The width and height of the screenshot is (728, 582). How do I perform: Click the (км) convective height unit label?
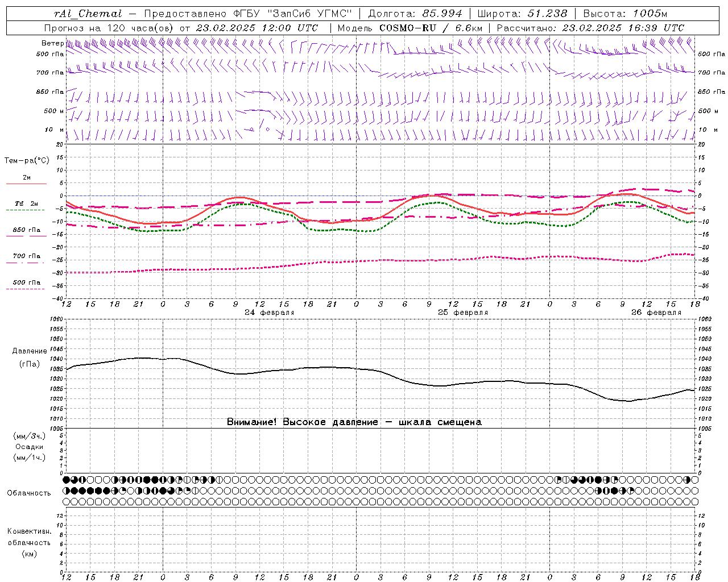coord(30,554)
